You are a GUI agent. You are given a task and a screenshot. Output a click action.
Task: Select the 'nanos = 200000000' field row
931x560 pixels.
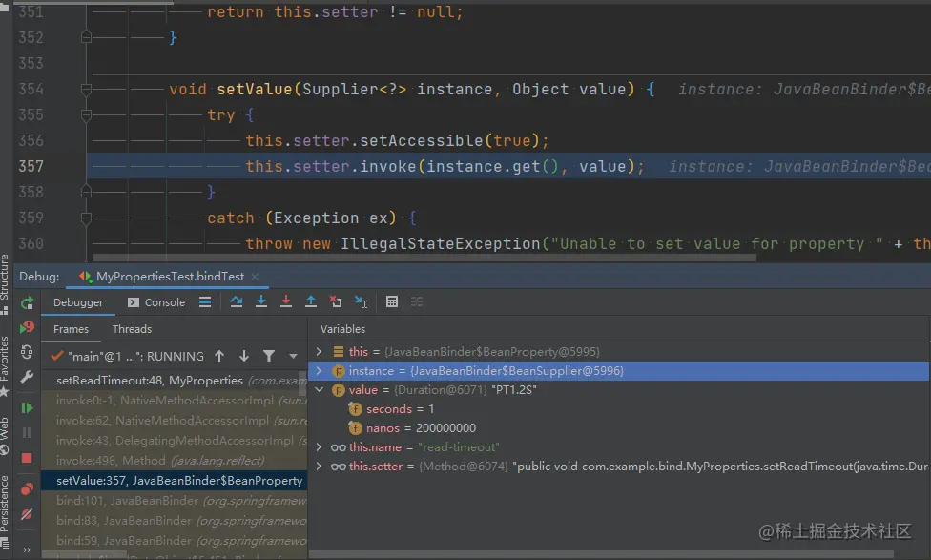pyautogui.click(x=619, y=427)
